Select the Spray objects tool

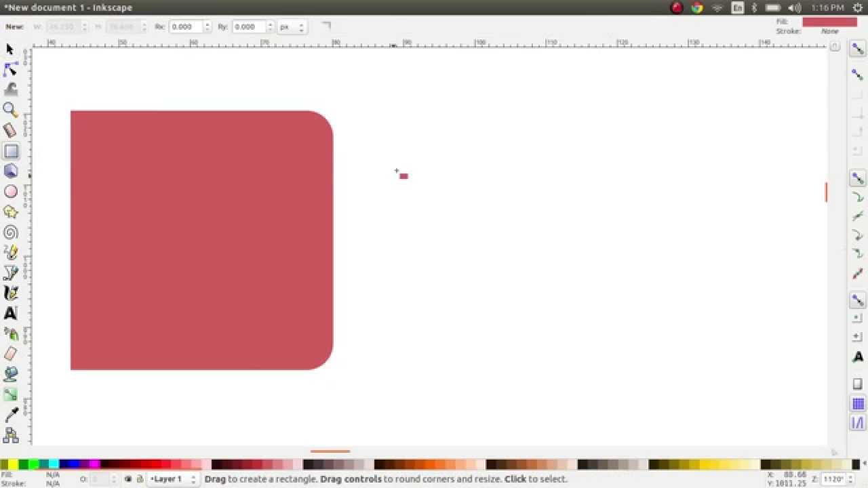click(10, 333)
